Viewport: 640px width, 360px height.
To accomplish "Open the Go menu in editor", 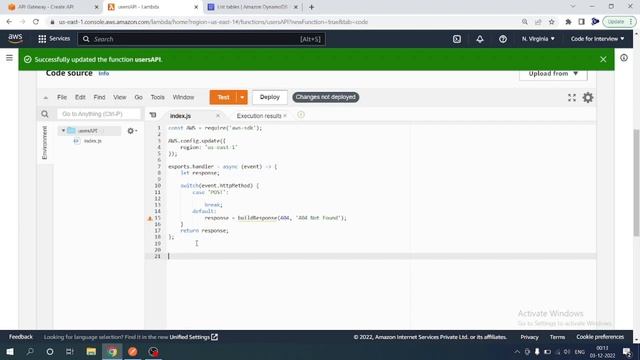I will 138,97.
